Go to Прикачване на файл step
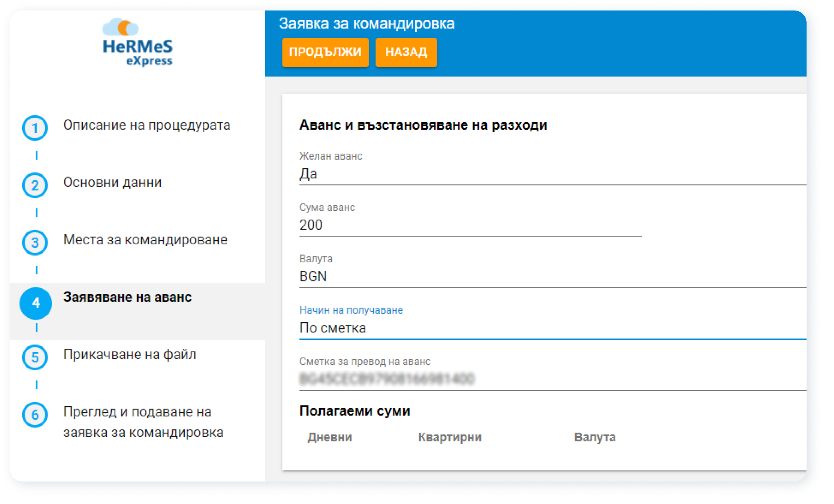The width and height of the screenshot is (834, 504). 130,354
